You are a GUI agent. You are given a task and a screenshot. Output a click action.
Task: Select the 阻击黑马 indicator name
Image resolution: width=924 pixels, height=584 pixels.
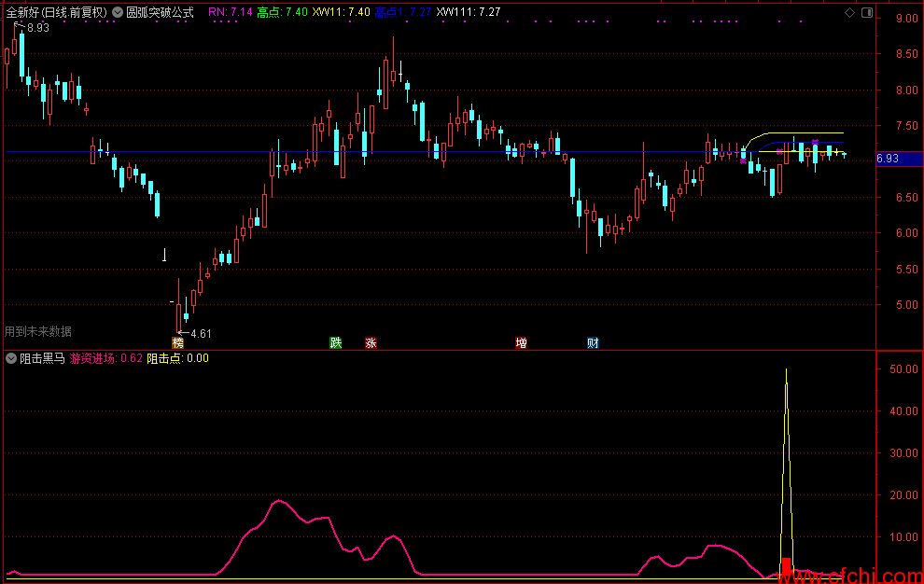(x=42, y=358)
